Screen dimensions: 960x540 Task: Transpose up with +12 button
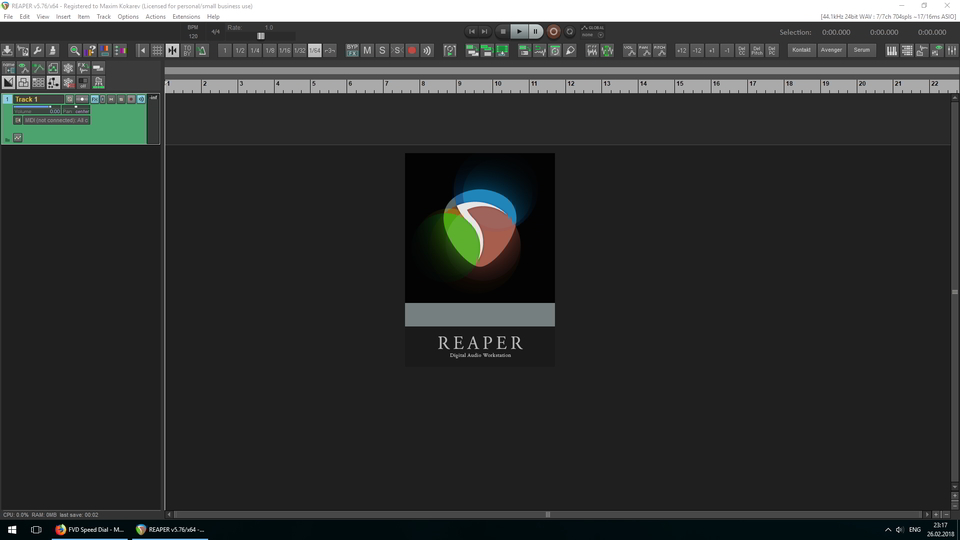681,50
